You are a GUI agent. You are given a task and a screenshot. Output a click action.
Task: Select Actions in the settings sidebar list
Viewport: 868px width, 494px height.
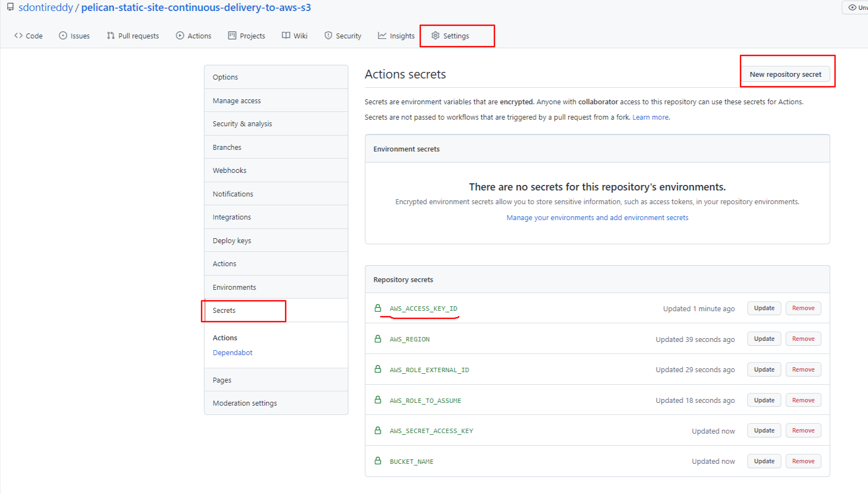click(276, 264)
